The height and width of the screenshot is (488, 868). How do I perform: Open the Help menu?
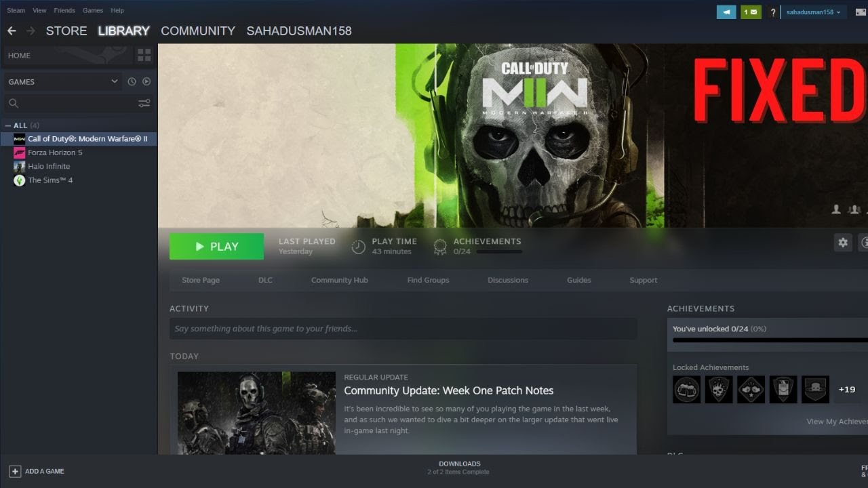coord(117,11)
